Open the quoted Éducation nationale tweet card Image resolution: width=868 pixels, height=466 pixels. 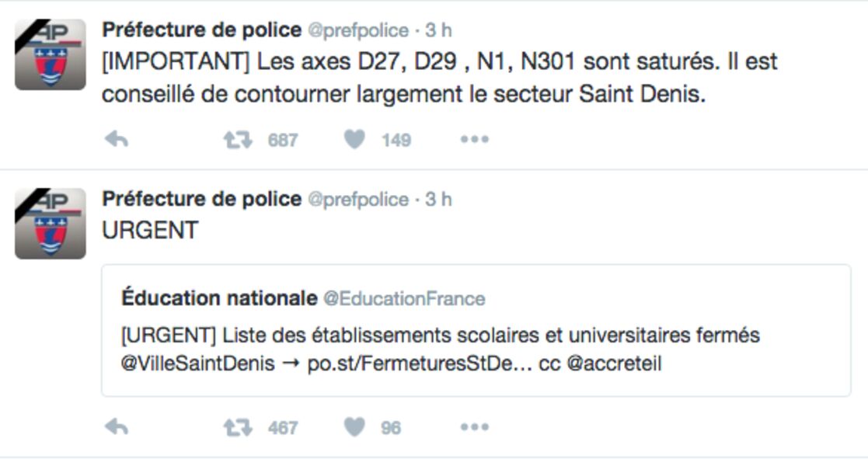[x=476, y=330]
